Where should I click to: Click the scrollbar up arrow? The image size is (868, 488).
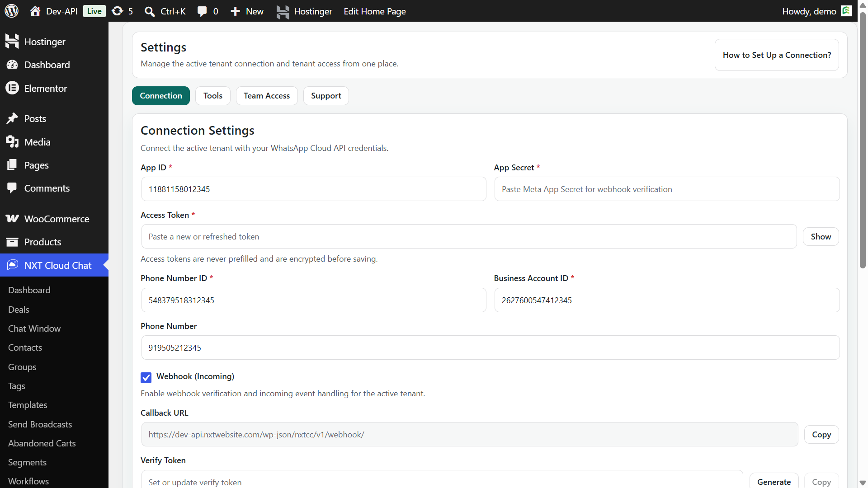(863, 5)
